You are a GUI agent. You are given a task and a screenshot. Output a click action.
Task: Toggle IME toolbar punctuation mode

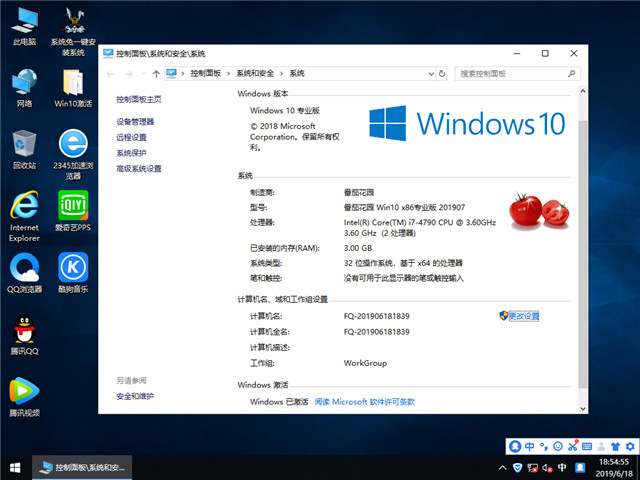(544, 446)
